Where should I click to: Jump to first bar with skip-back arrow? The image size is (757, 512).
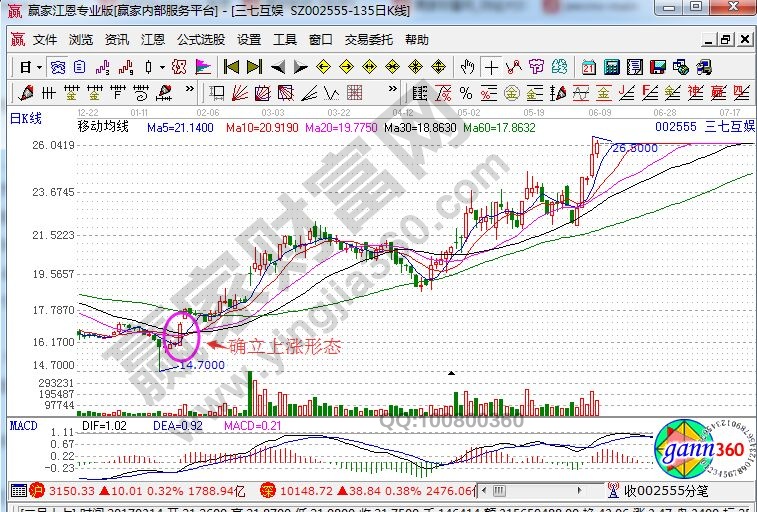click(231, 67)
